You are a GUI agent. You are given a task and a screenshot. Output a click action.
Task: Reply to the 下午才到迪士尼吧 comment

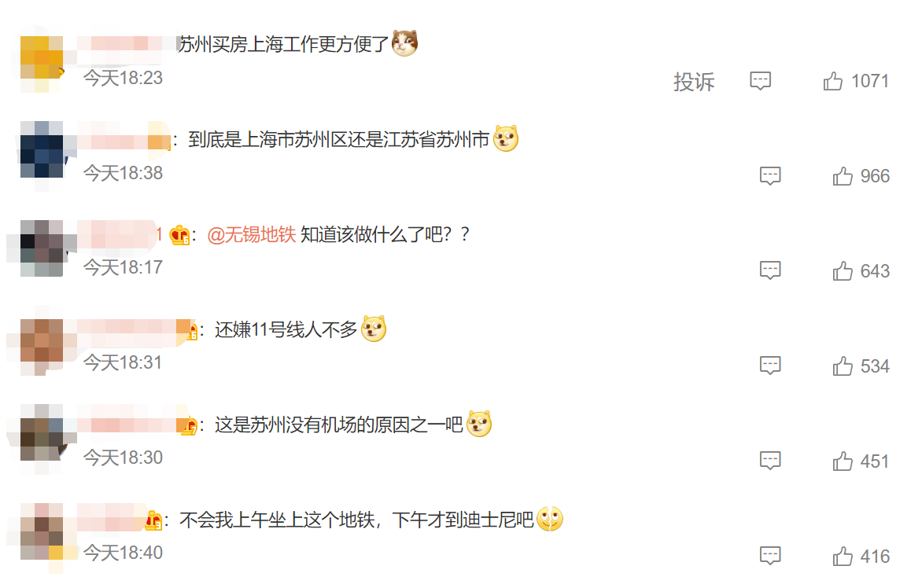pos(770,557)
